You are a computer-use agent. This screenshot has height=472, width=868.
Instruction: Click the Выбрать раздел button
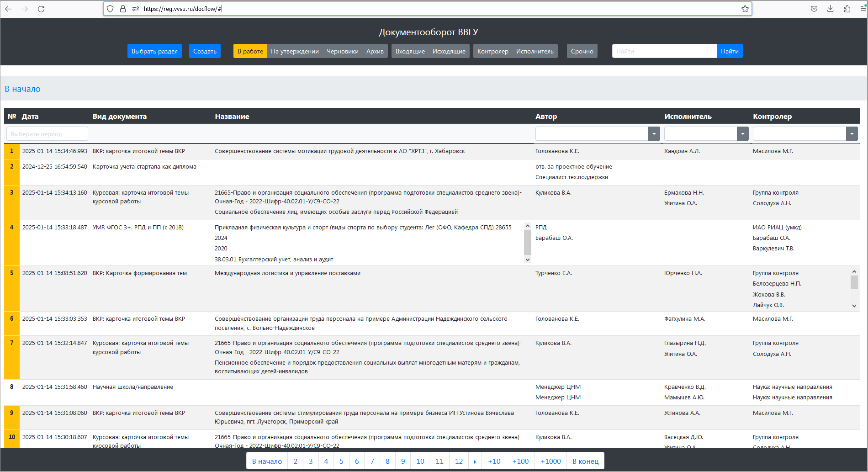(154, 51)
